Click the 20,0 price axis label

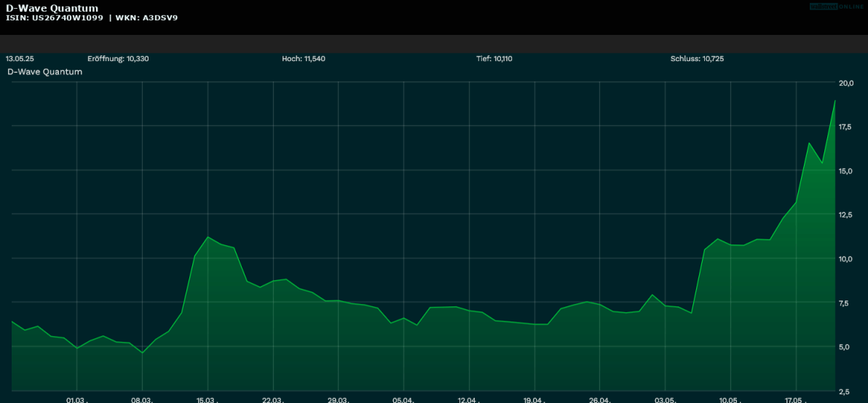coord(846,83)
